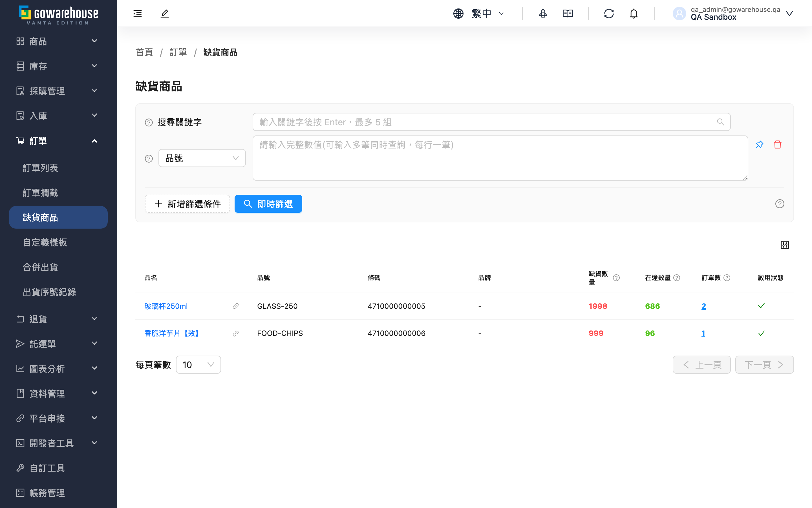Expand the 圖表分析 sidebar menu
The image size is (812, 508).
click(x=59, y=368)
